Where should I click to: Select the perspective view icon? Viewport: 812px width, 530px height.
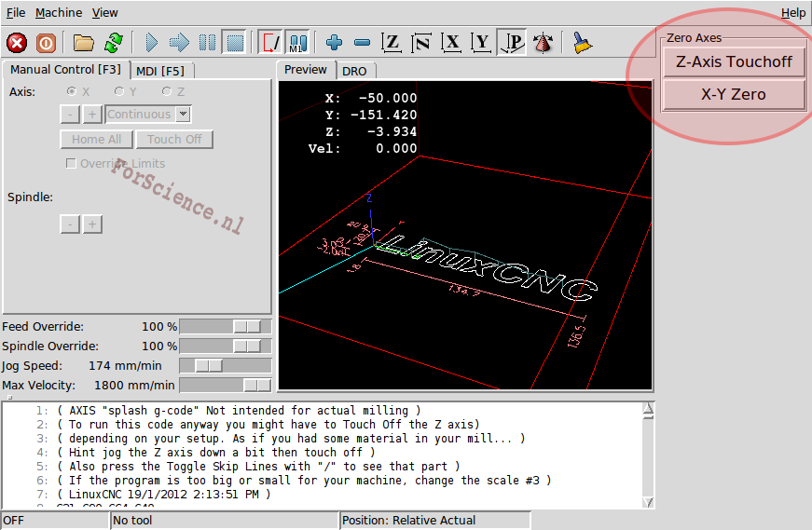[512, 42]
